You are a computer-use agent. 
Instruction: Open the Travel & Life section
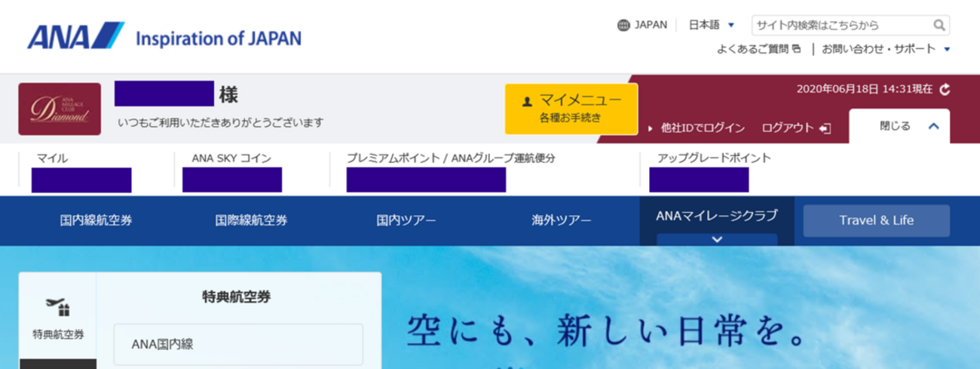876,220
